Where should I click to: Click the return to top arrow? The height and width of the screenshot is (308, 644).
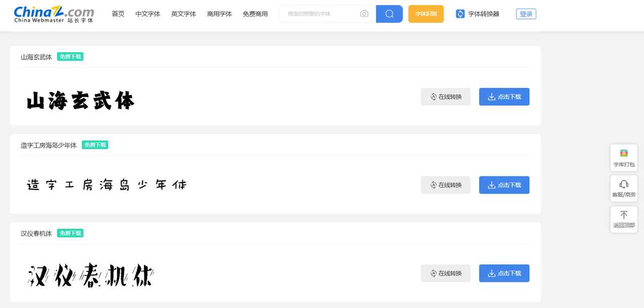(x=623, y=215)
